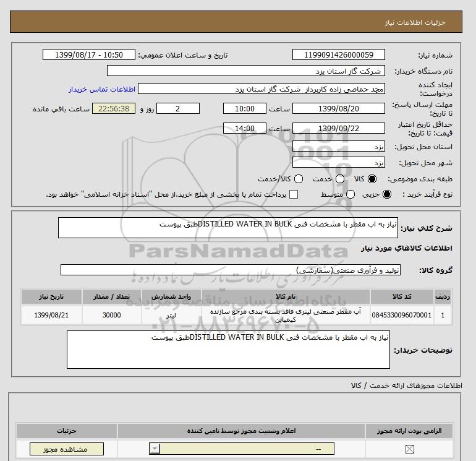This screenshot has width=476, height=461.
Task: Click the نام کالا column header
Action: (x=286, y=296)
